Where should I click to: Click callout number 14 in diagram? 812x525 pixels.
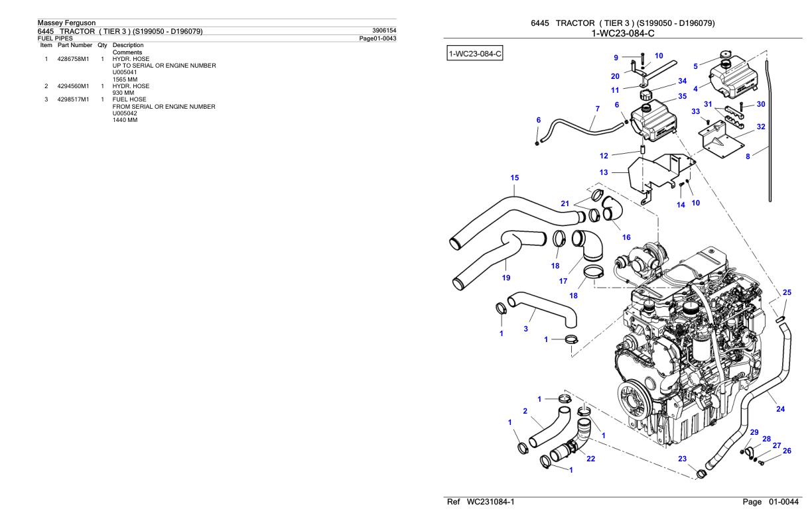681,205
